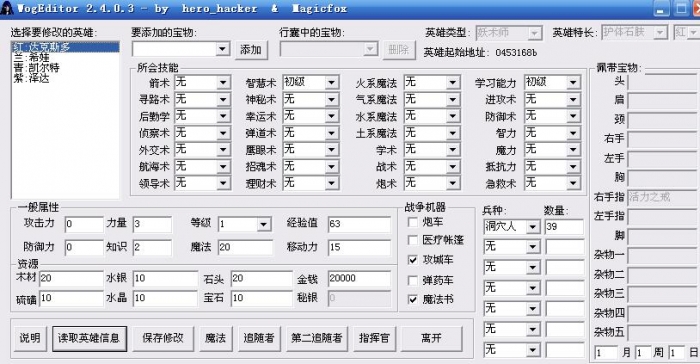Expand the 火系魔法 dropdown

coord(452,83)
